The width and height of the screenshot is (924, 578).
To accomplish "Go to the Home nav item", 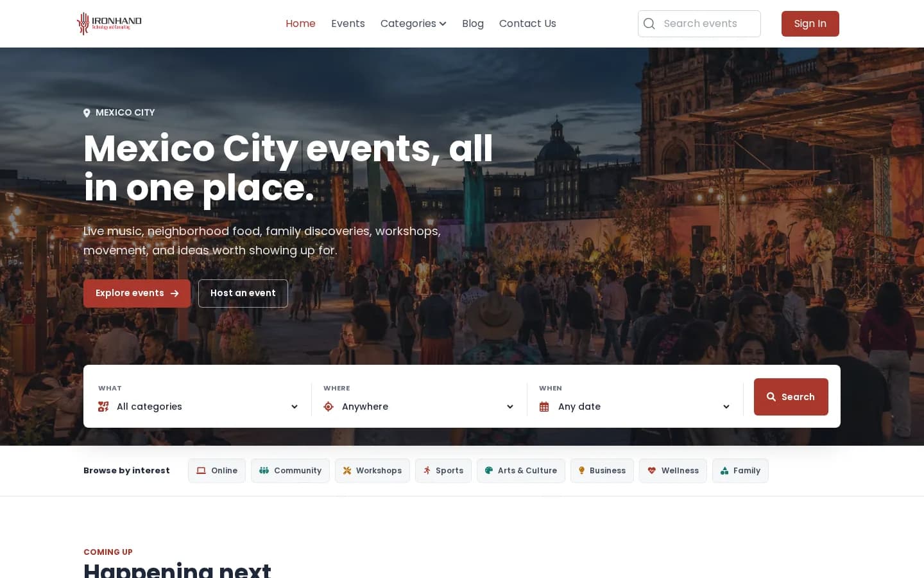I will tap(300, 24).
